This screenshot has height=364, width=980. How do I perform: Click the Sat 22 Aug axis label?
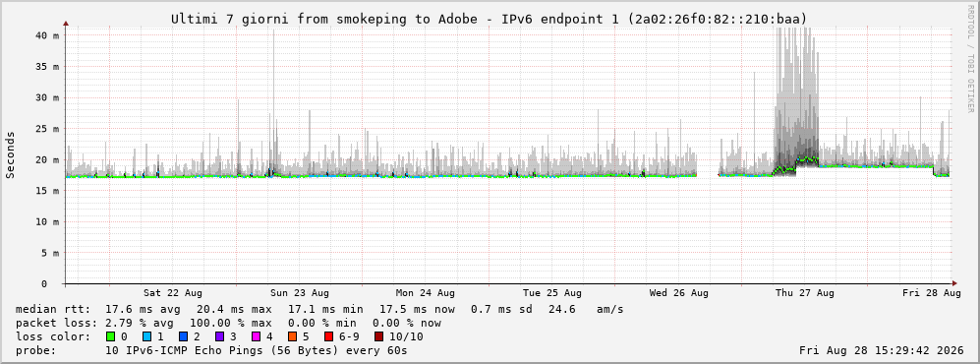172,293
